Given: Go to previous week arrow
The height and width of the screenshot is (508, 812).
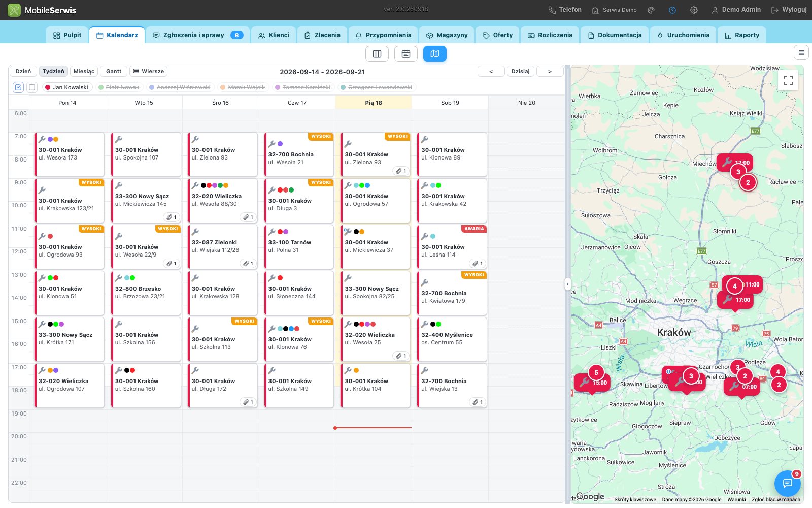Looking at the screenshot, I should pyautogui.click(x=491, y=71).
